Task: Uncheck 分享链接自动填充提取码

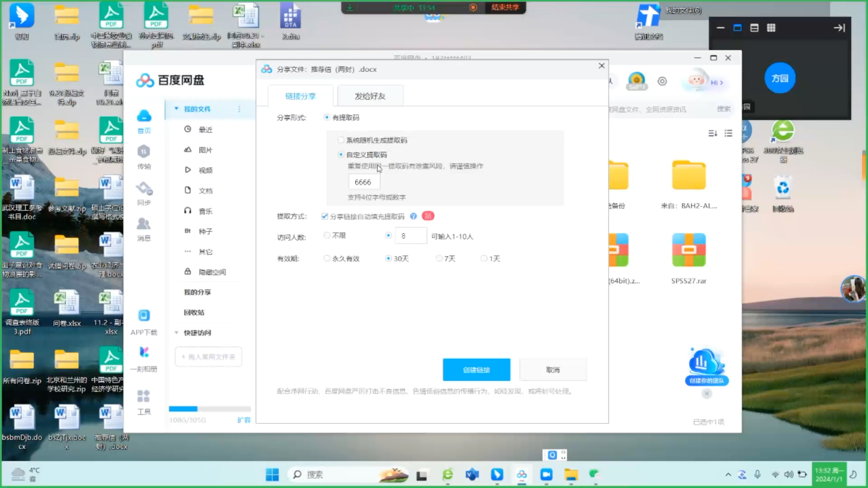Action: click(x=324, y=216)
